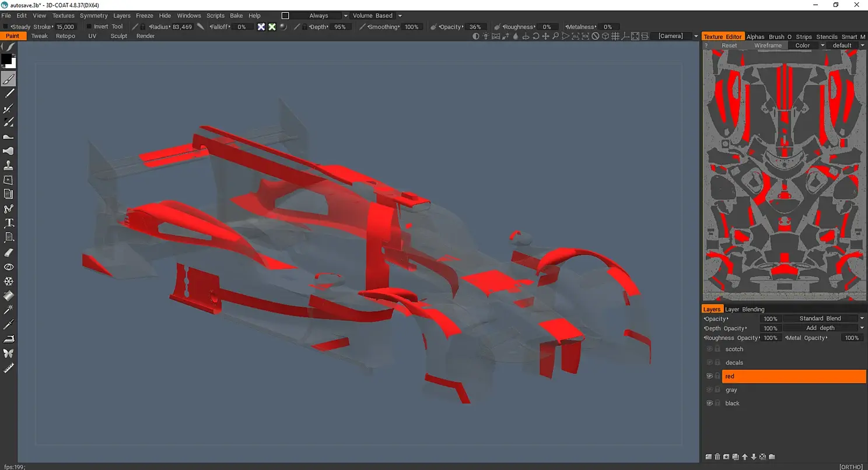Select the Text tool in left toolbar

(x=9, y=223)
